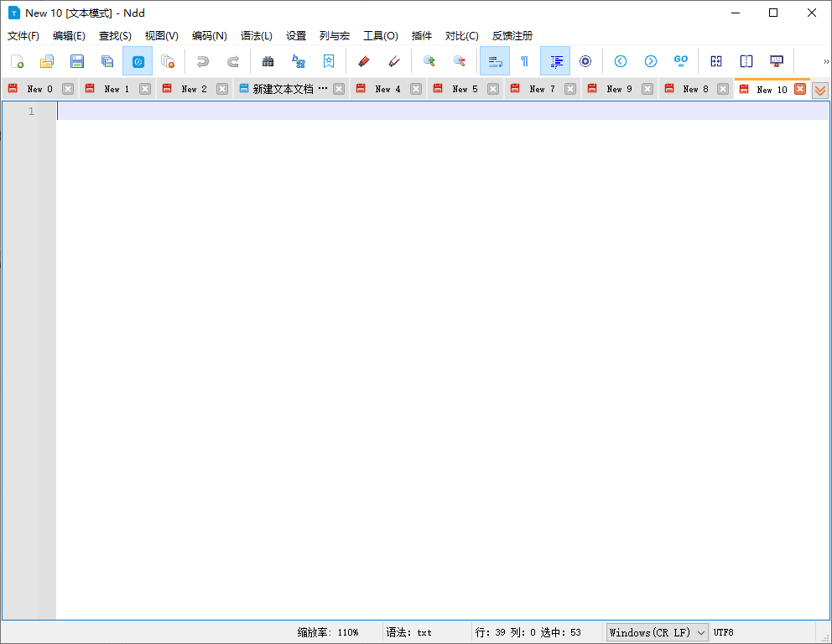Redo the last undone edit
Screen dimensions: 832x644
point(232,61)
